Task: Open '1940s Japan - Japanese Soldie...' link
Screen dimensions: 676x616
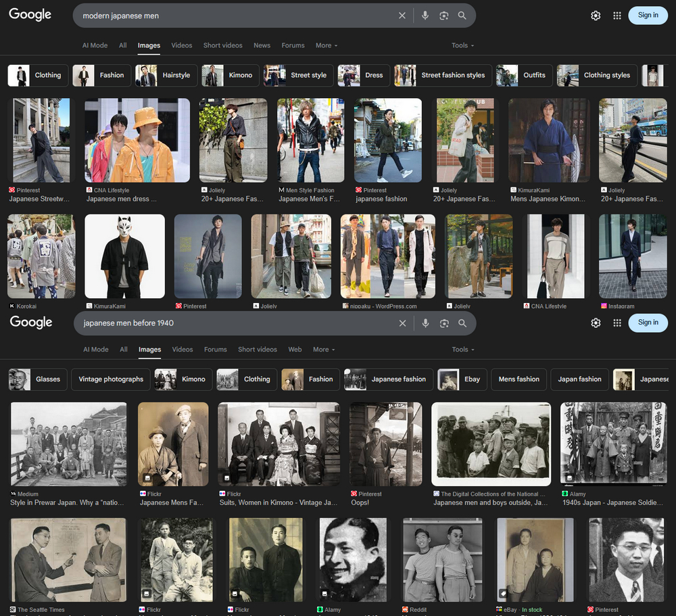Action: 612,502
